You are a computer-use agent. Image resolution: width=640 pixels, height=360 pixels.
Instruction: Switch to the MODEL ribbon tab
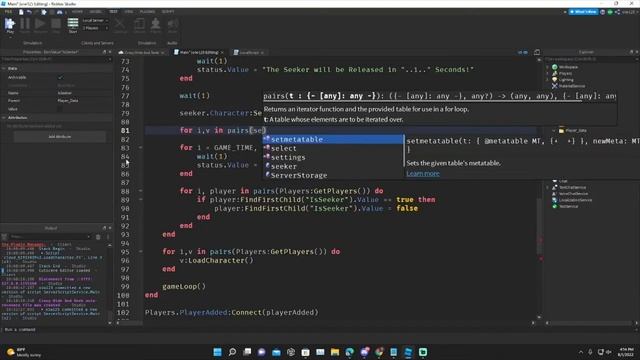95,12
